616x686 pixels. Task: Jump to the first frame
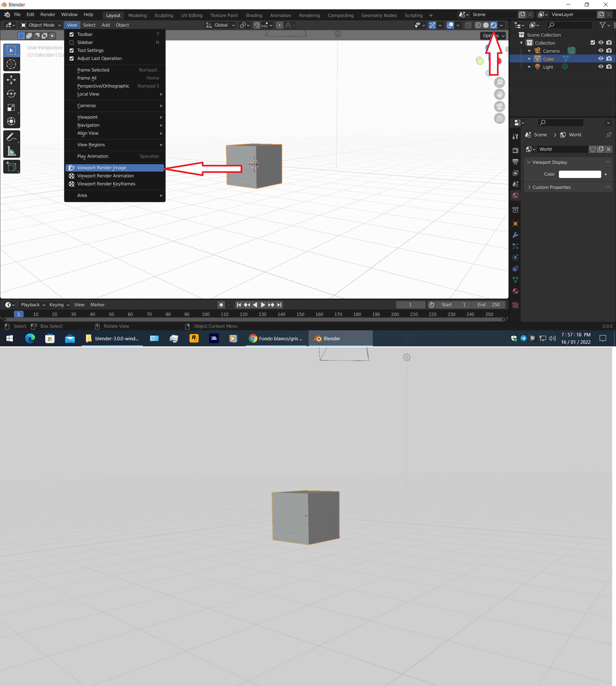pyautogui.click(x=239, y=305)
